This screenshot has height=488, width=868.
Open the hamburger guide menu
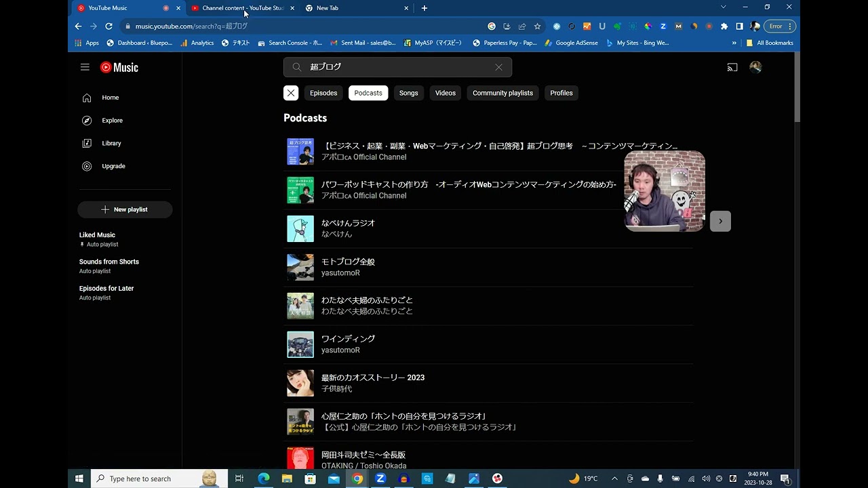(x=85, y=67)
